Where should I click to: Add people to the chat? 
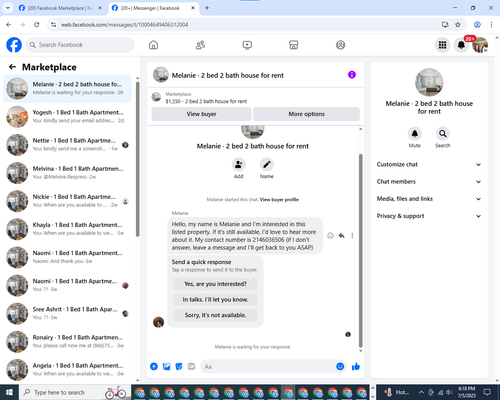pyautogui.click(x=239, y=164)
